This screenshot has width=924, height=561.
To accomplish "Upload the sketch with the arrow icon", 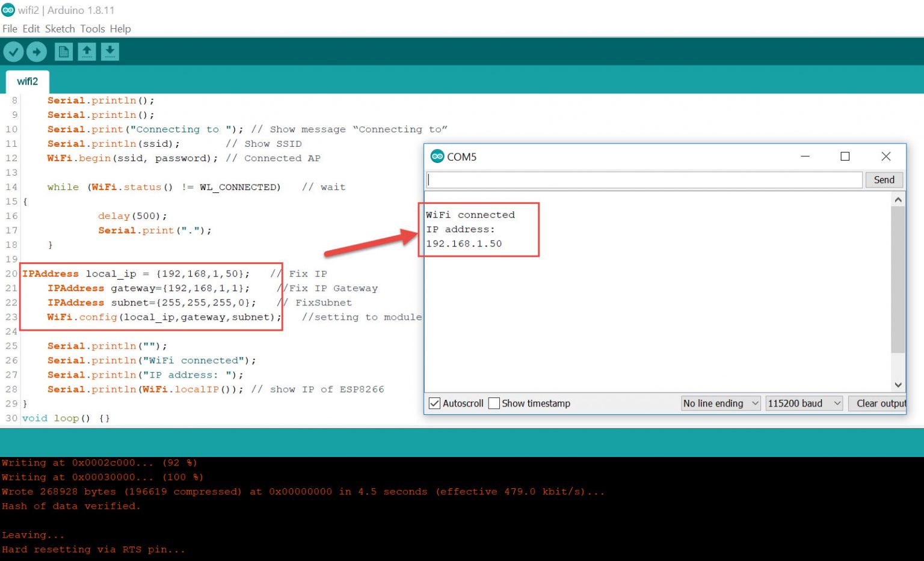I will tap(37, 51).
